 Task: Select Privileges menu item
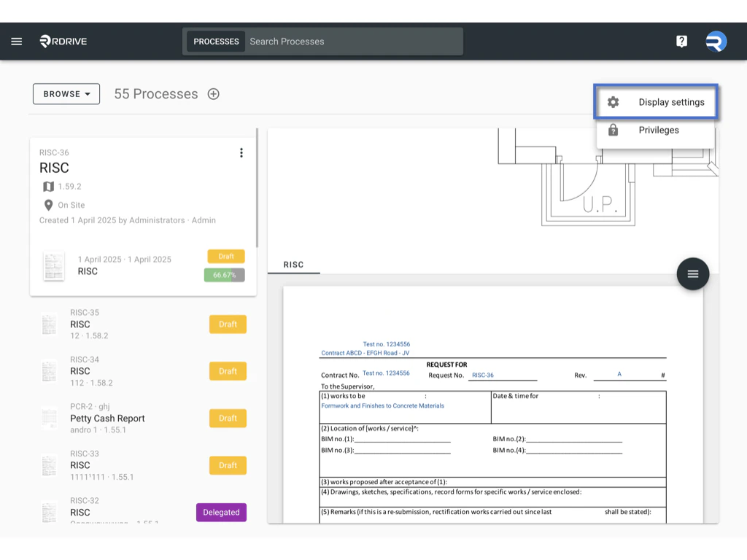(656, 130)
